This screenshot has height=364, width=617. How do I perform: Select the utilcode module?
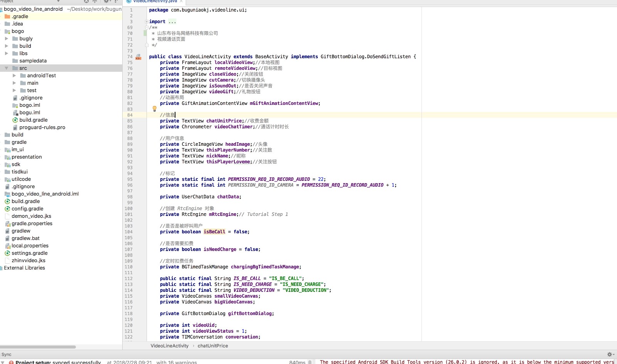coord(21,179)
